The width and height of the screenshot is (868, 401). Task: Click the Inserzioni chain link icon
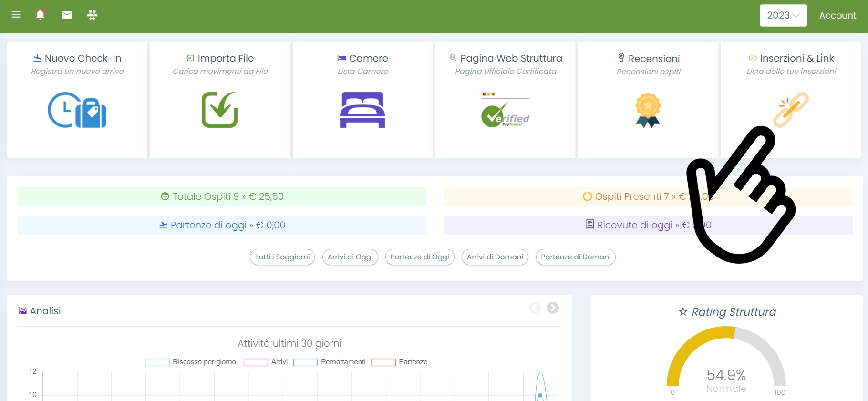[791, 110]
